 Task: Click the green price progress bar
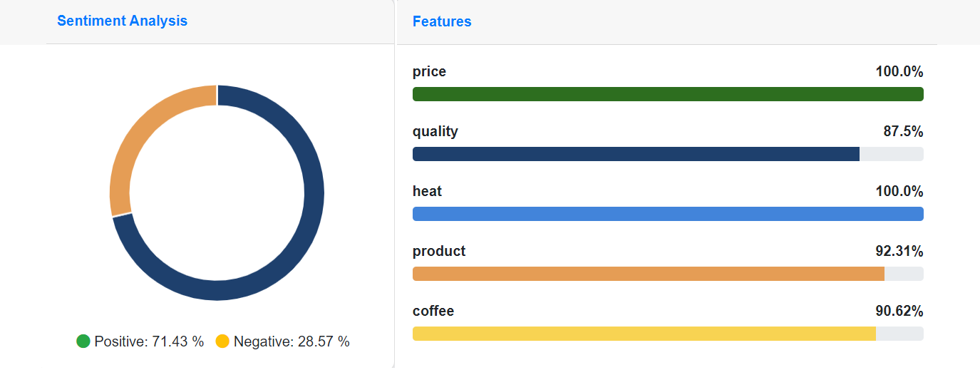[x=668, y=94]
